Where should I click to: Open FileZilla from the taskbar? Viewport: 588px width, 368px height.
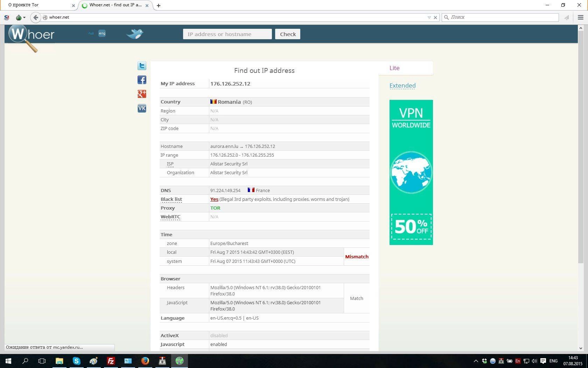111,361
